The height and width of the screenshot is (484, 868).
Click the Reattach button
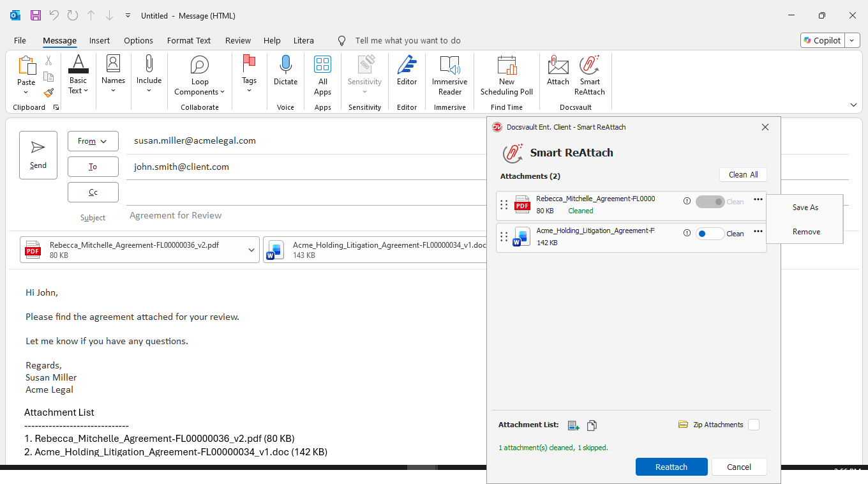[671, 467]
